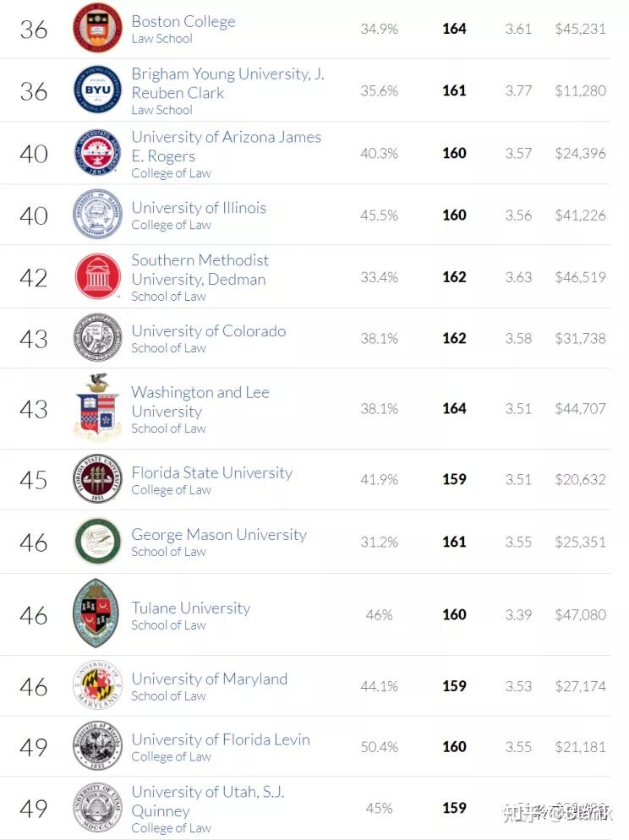629x840 pixels.
Task: Click the University of Colorado seal
Action: [x=97, y=338]
